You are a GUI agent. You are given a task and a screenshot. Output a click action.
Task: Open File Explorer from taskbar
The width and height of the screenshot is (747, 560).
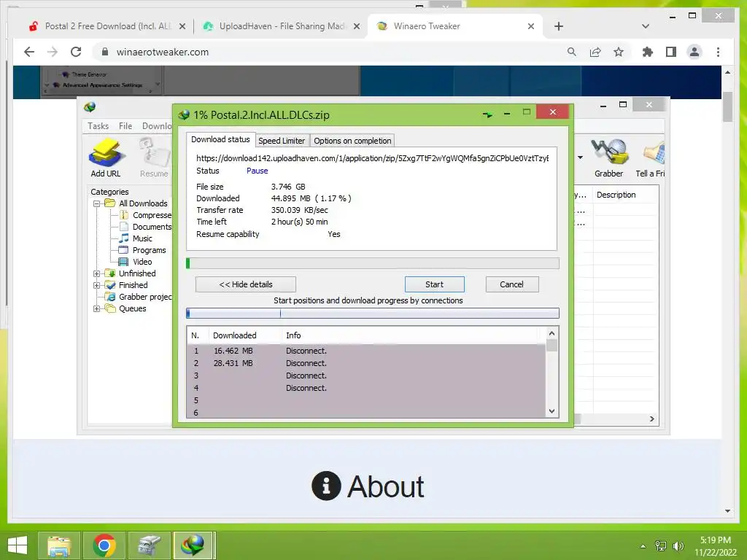coord(59,545)
